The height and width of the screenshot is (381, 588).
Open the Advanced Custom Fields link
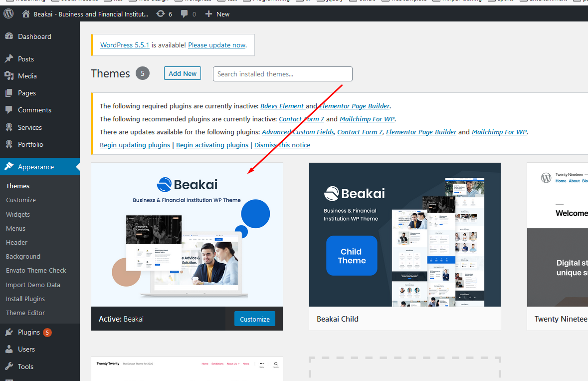tap(298, 132)
